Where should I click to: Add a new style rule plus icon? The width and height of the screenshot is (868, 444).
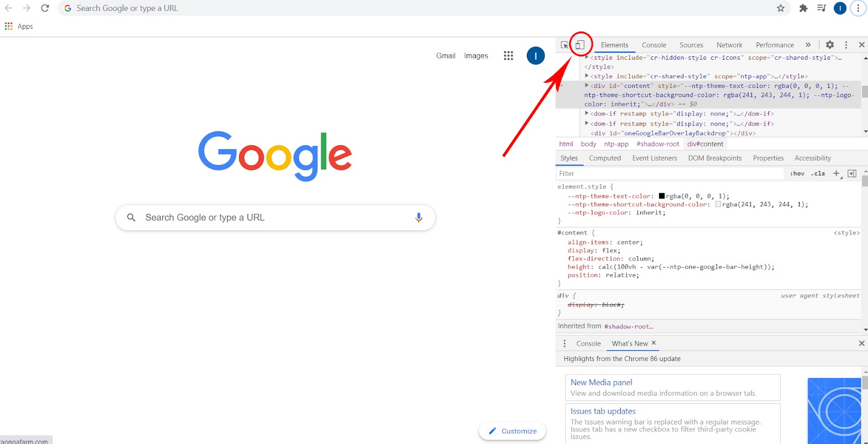point(837,174)
